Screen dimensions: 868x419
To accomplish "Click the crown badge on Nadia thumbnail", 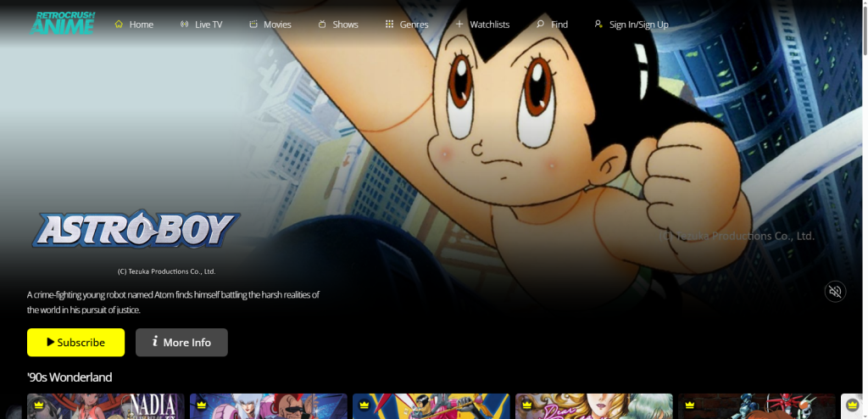I will (39, 405).
